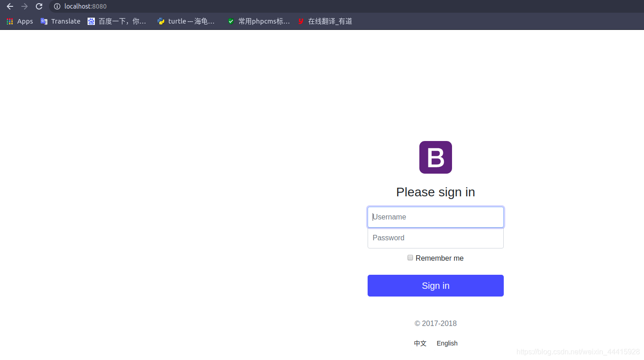Open the 在线翻译_有道 bookmark
Screen dimensions: 644x360
pos(325,21)
